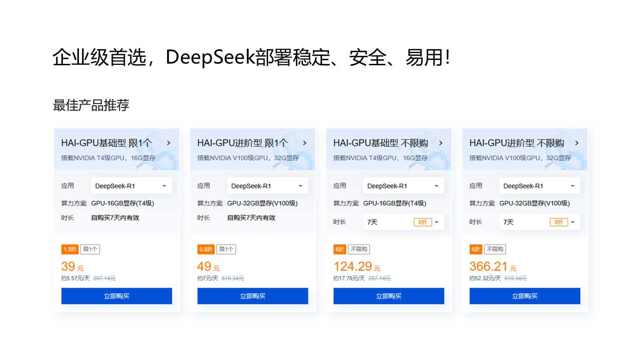The height and width of the screenshot is (362, 644).
Task: Open HAI-GPU基础型 限1个 title link
Action: 107,143
